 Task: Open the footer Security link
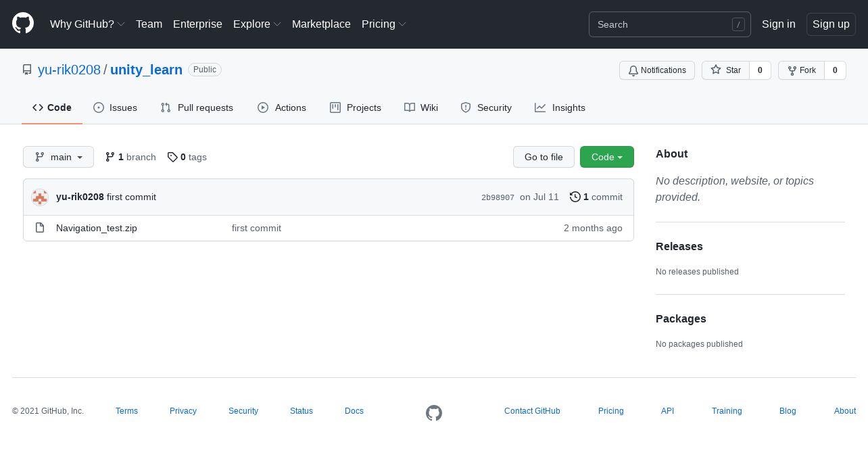coord(243,411)
